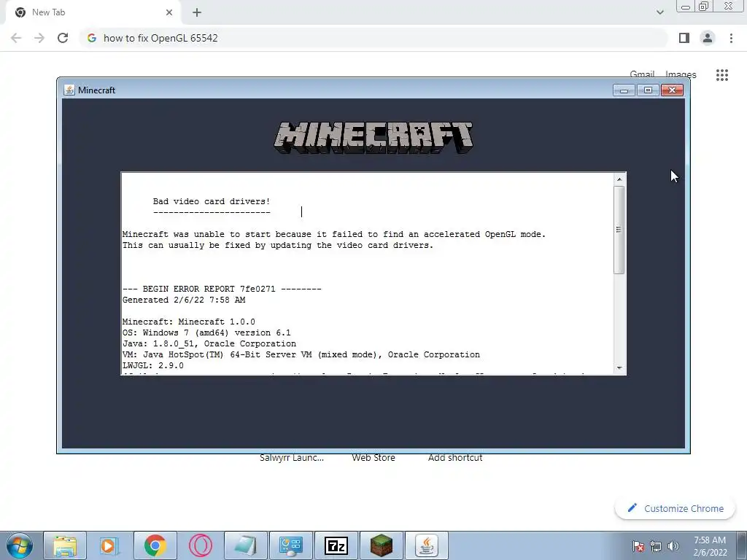Reload the page in Chrome
747x560 pixels.
(63, 38)
